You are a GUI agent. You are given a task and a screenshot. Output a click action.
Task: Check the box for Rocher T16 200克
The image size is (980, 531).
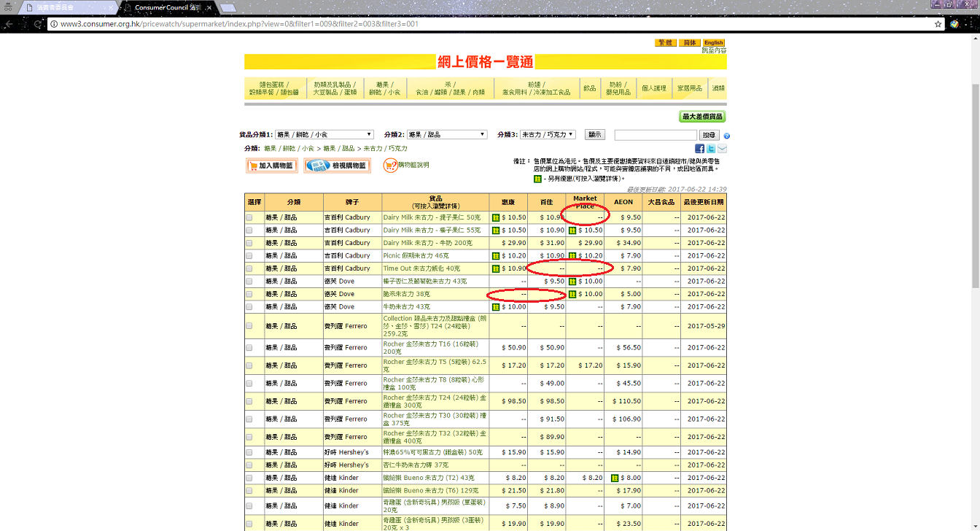coord(249,348)
